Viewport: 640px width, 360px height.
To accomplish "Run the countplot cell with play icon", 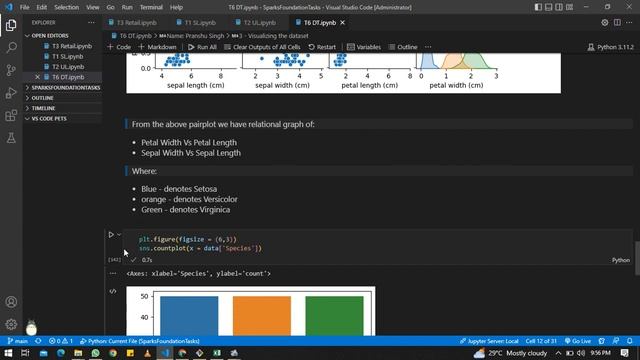I will tap(111, 235).
